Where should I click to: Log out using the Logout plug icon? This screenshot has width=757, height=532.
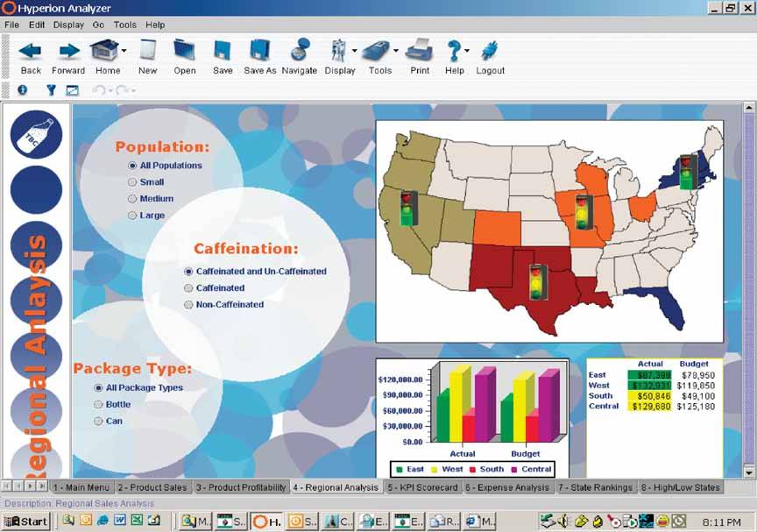point(490,51)
